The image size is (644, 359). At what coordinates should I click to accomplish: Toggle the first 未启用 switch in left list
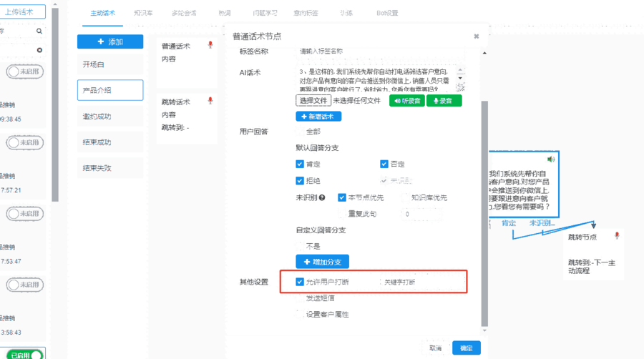point(24,72)
